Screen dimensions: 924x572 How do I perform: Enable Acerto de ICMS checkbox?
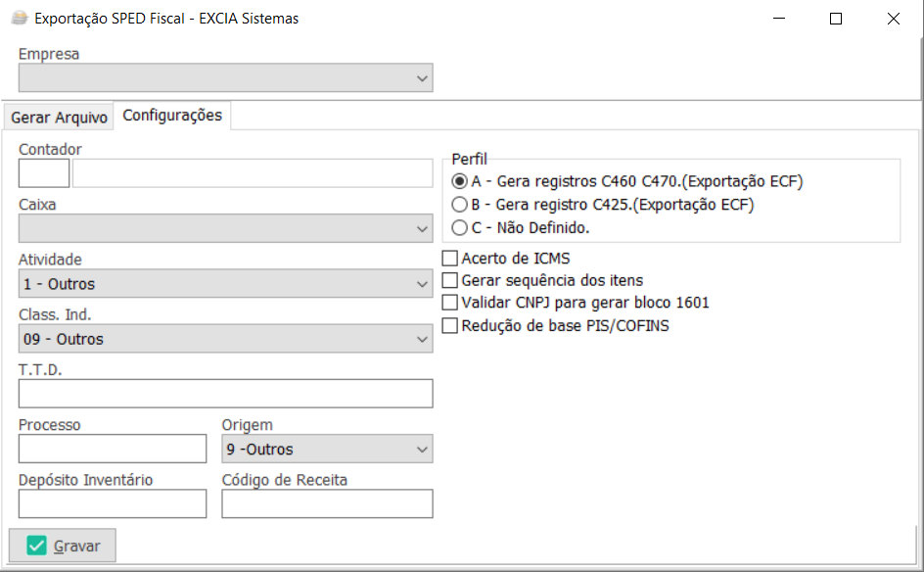[450, 259]
